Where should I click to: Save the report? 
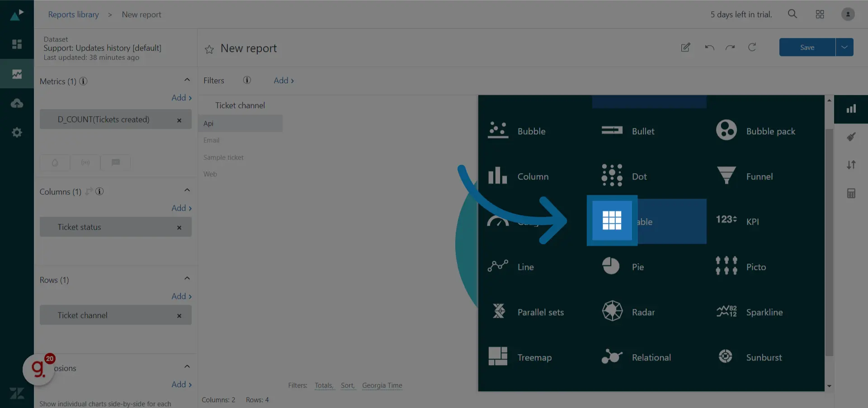pyautogui.click(x=807, y=47)
